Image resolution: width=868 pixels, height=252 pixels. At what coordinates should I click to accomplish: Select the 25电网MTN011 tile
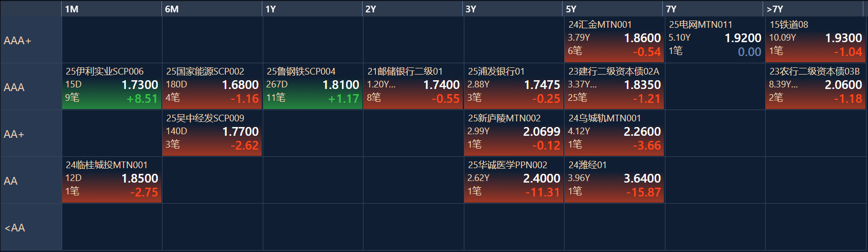point(715,40)
